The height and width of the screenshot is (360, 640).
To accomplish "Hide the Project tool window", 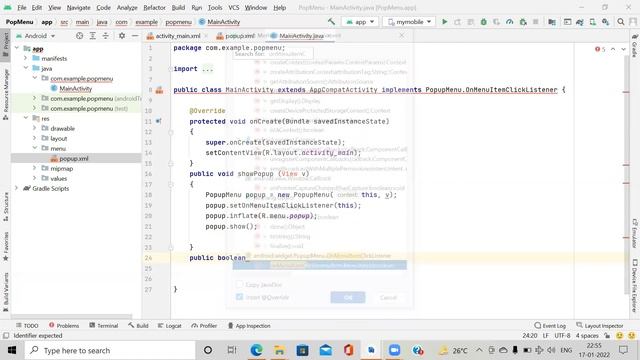I will coord(135,36).
